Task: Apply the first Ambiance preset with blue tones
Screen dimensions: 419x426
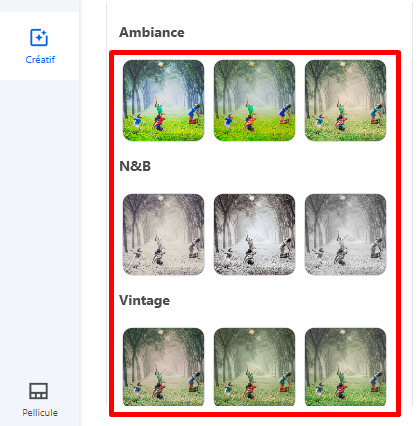Action: pos(163,100)
